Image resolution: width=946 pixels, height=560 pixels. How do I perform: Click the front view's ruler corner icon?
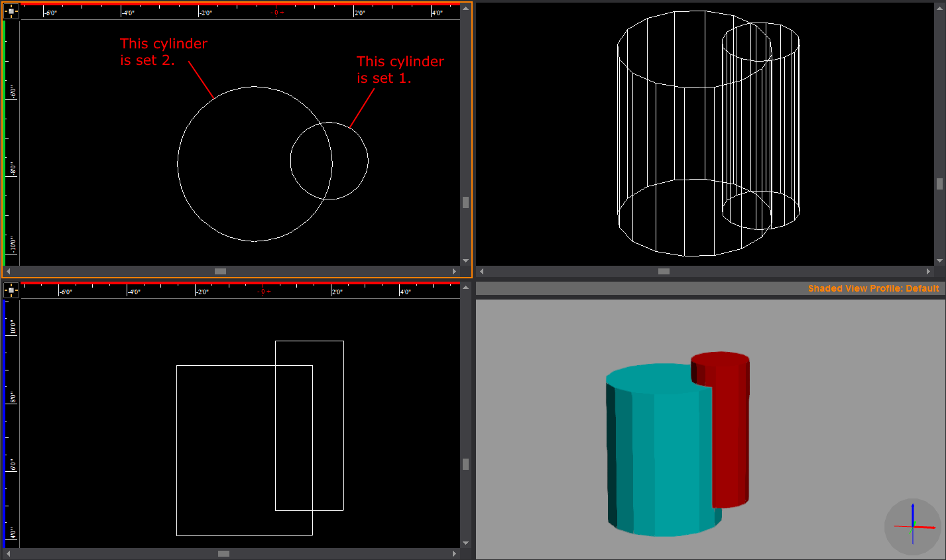pos(11,290)
